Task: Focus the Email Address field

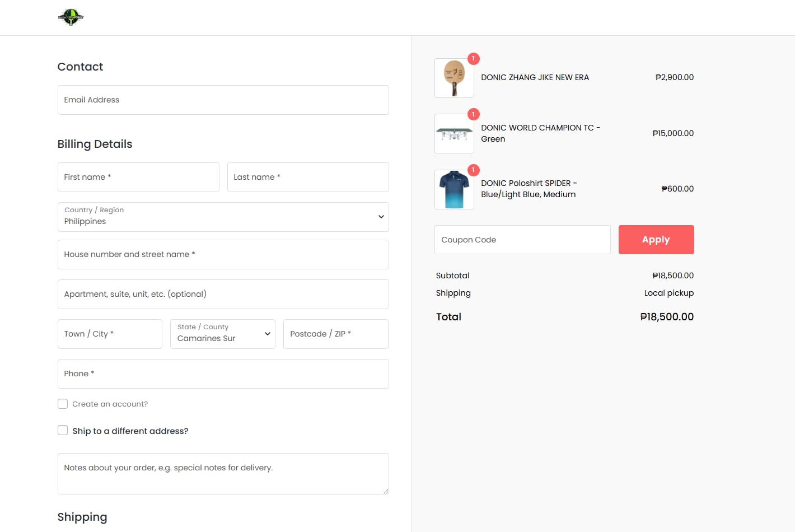Action: tap(223, 100)
